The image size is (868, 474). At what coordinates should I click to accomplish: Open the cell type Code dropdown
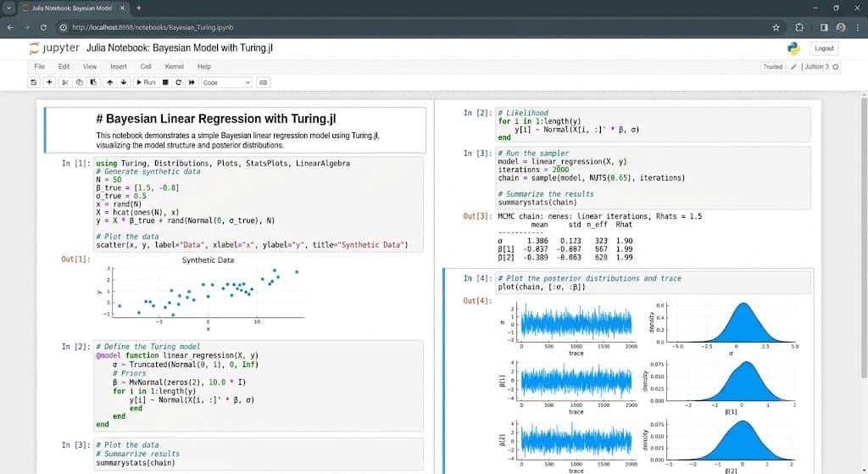click(226, 82)
